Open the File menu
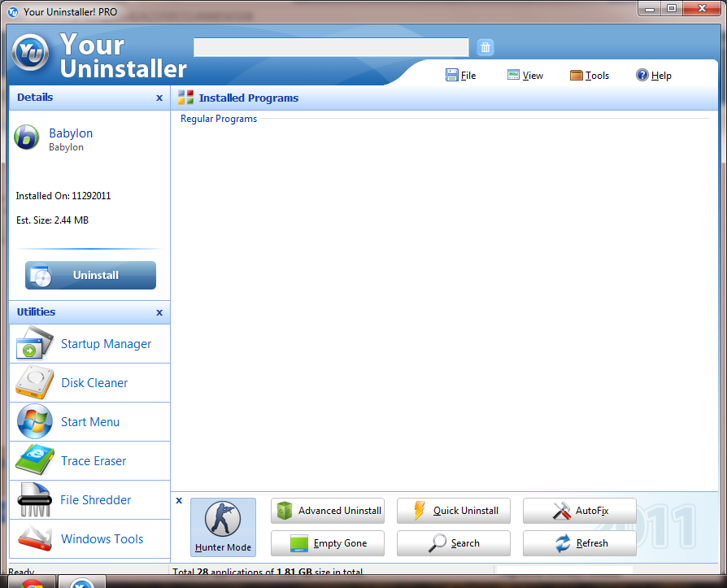Image resolution: width=727 pixels, height=588 pixels. (461, 75)
